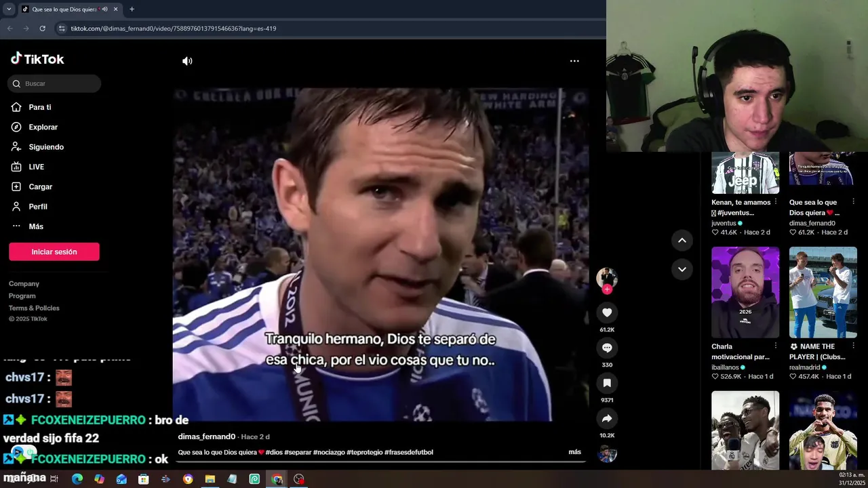Follow creator via red plus badge
This screenshot has width=868, height=488.
click(607, 289)
